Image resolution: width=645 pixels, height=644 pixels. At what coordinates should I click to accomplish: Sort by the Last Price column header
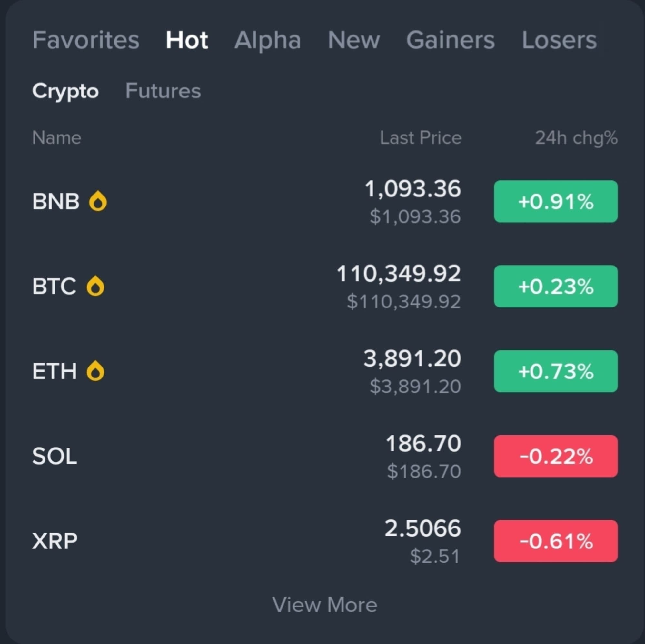[x=421, y=138]
